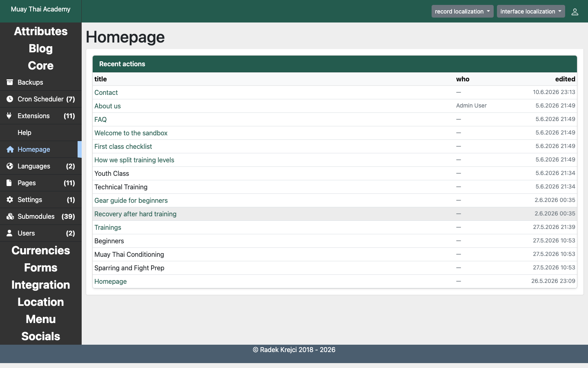Open the Homepage link in Recent actions
588x368 pixels.
click(x=111, y=281)
